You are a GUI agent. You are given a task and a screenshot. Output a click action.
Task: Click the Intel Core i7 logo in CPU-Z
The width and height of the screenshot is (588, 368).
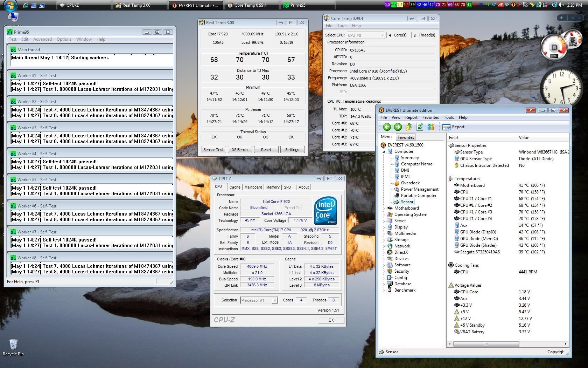325,210
